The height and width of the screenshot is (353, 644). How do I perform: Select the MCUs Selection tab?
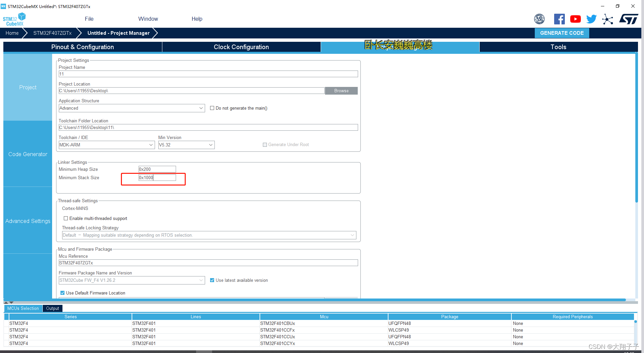pyautogui.click(x=23, y=308)
